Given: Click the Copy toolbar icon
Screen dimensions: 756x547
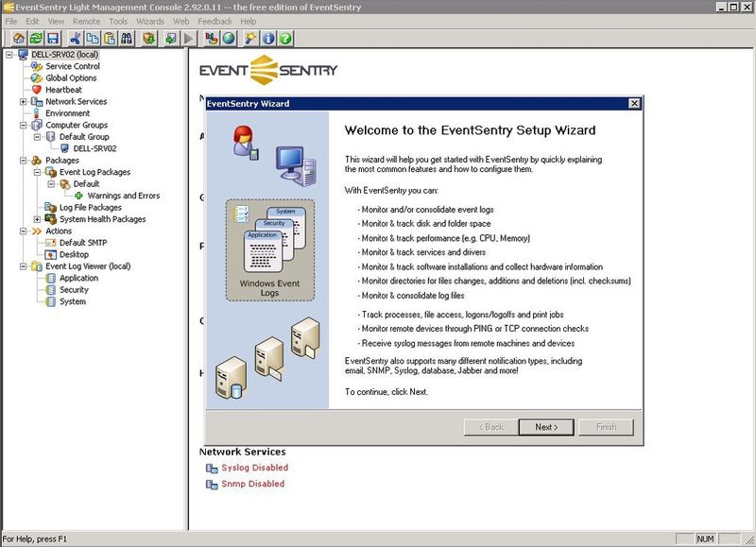Looking at the screenshot, I should (93, 38).
